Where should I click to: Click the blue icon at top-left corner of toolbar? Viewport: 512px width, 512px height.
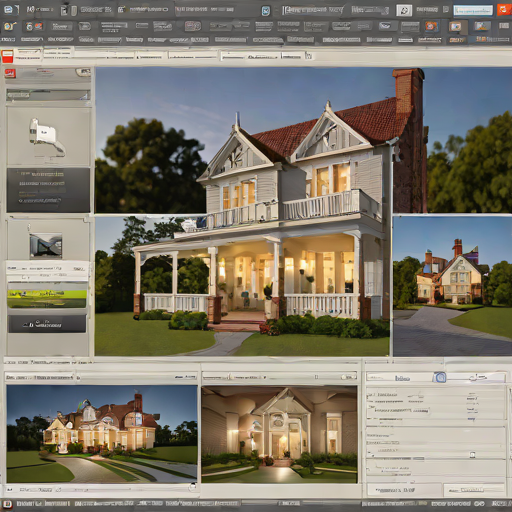8,9
